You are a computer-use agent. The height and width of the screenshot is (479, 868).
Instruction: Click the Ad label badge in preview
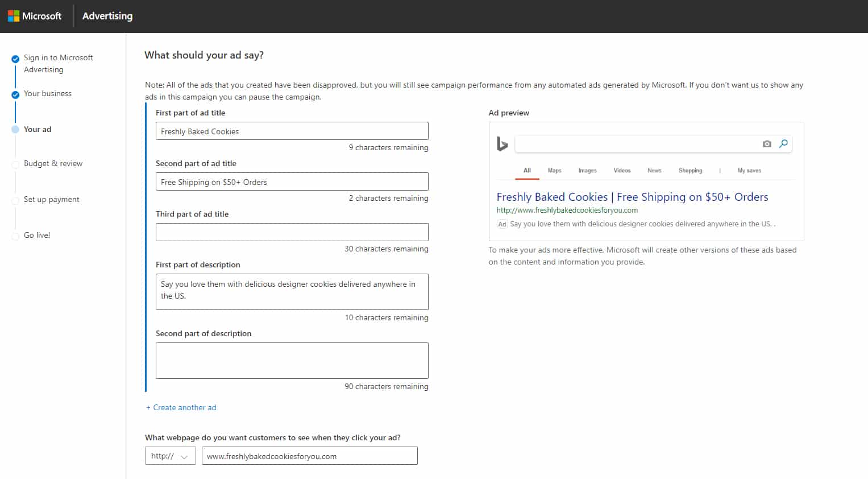tap(501, 224)
